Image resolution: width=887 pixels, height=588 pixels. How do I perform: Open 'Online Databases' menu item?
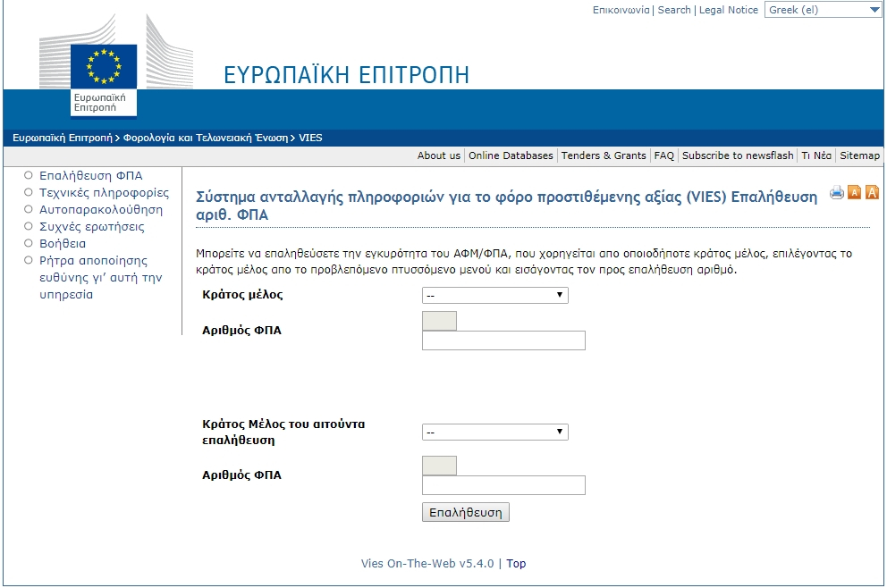tap(511, 155)
